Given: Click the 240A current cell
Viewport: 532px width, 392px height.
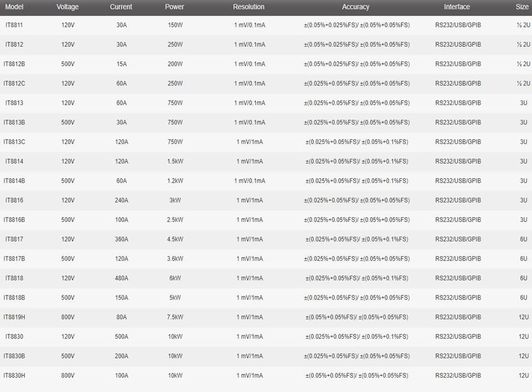Looking at the screenshot, I should tap(122, 200).
